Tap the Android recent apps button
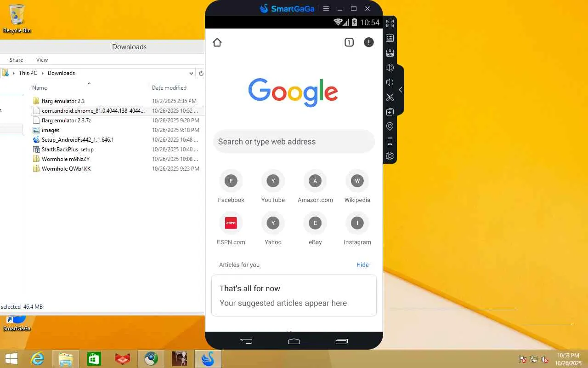 (x=342, y=341)
